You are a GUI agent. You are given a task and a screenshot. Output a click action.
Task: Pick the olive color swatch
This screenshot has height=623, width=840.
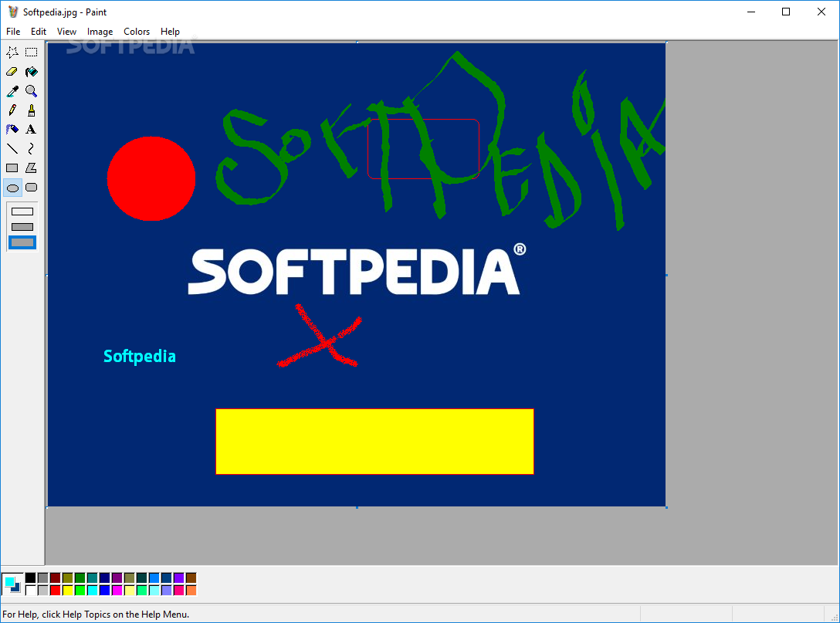point(67,577)
